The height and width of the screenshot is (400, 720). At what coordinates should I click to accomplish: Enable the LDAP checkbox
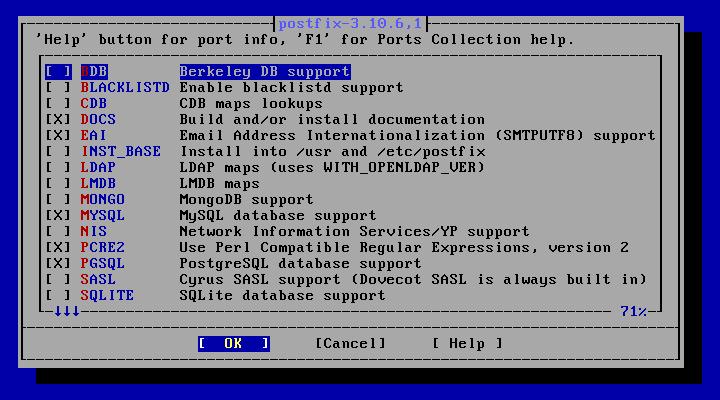pyautogui.click(x=58, y=168)
